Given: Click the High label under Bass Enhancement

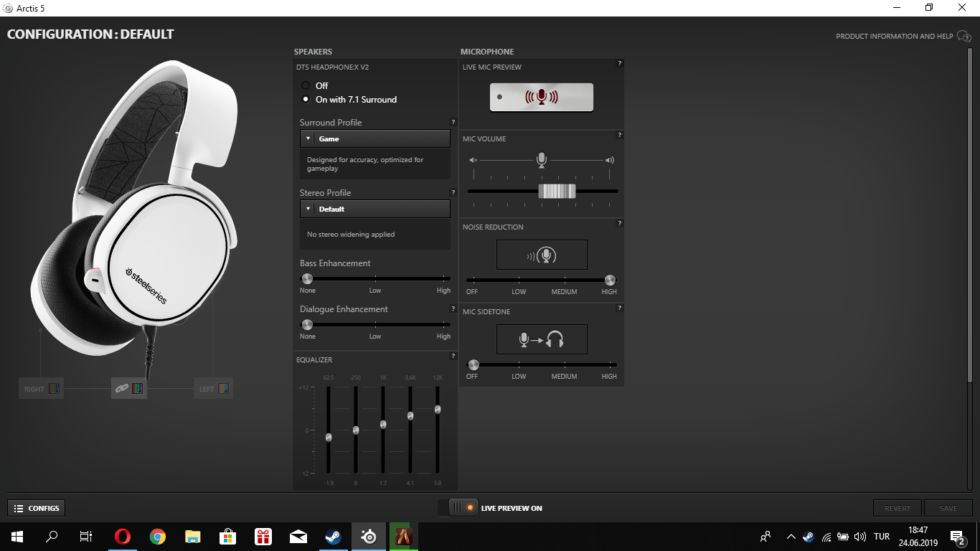Looking at the screenshot, I should coord(443,291).
